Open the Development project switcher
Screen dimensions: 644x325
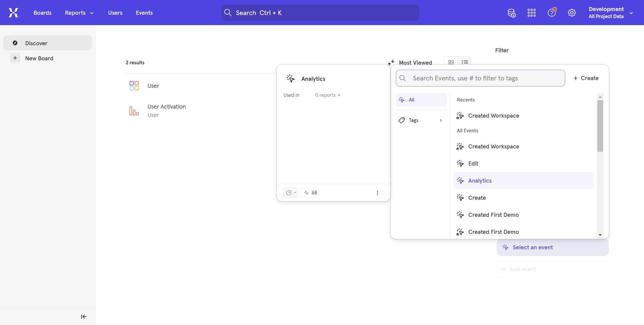pyautogui.click(x=610, y=13)
